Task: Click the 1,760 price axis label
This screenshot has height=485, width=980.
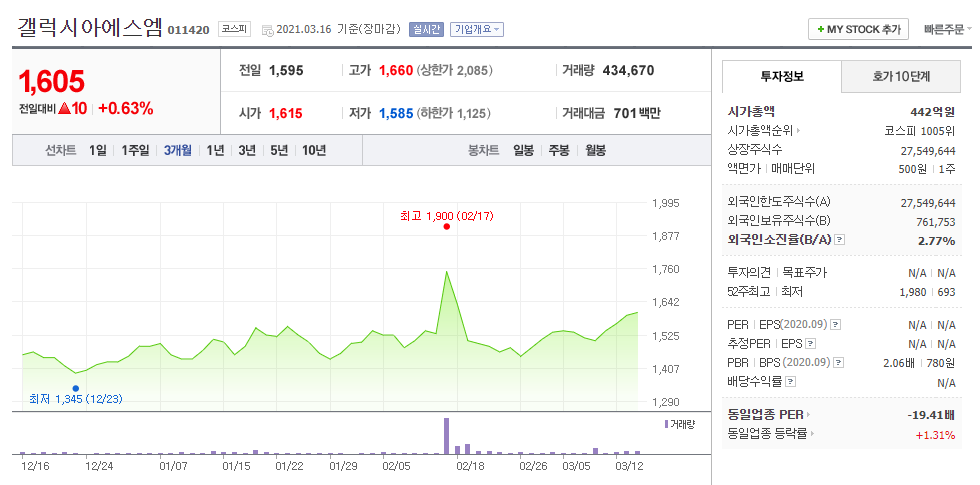Action: (x=665, y=269)
